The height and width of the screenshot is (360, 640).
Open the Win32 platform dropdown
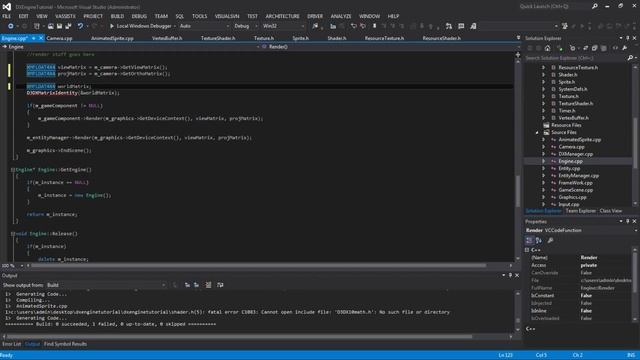point(283,26)
